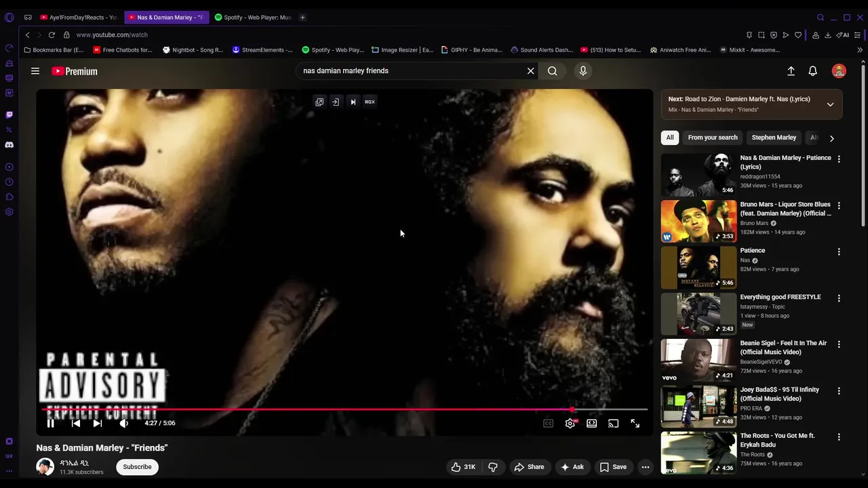868x488 pixels.
Task: Seek the red video progress bar
Action: (x=344, y=409)
